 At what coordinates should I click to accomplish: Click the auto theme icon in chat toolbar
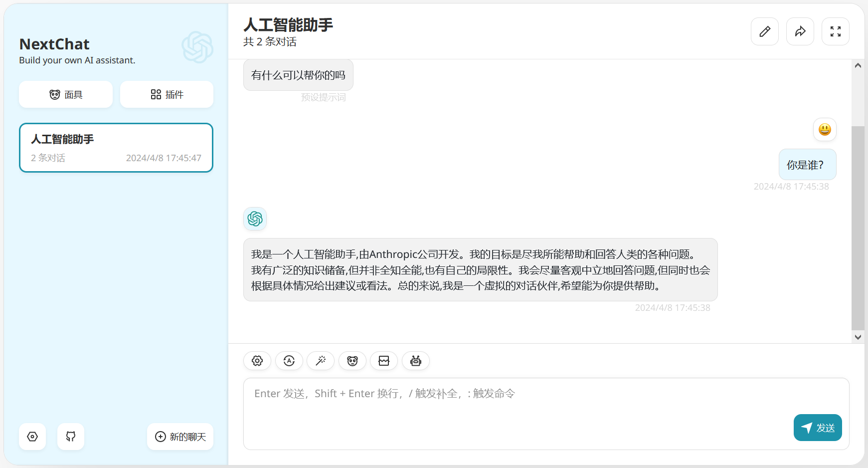[289, 361]
